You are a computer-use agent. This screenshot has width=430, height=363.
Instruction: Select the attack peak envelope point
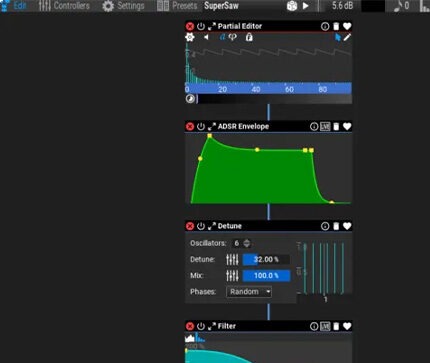pyautogui.click(x=210, y=136)
